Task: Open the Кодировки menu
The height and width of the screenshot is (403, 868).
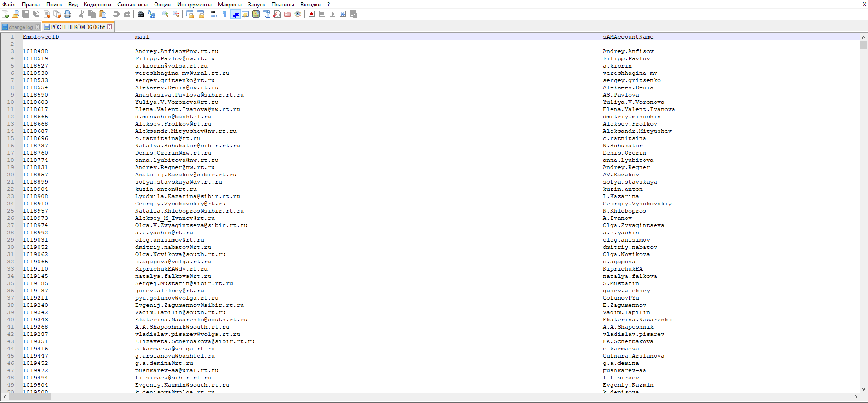Action: click(x=97, y=5)
